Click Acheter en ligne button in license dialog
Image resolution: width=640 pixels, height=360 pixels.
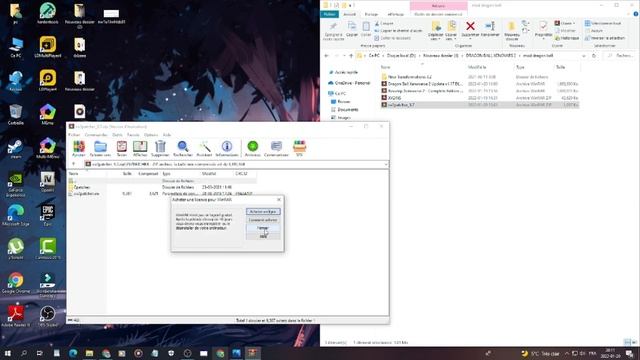click(x=263, y=211)
